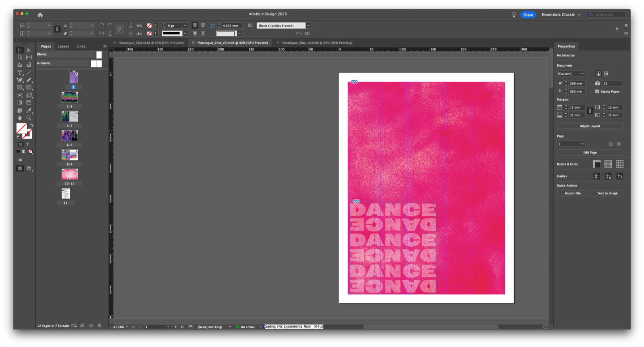Click the Home icon
Viewport: 644px width, 347px height.
40,15
